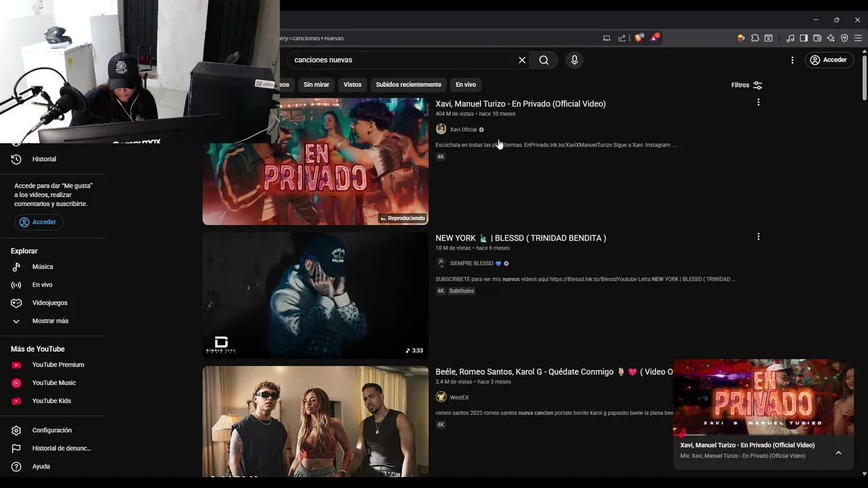The width and height of the screenshot is (868, 488).
Task: Click the browser address bar URL text
Action: click(312, 38)
